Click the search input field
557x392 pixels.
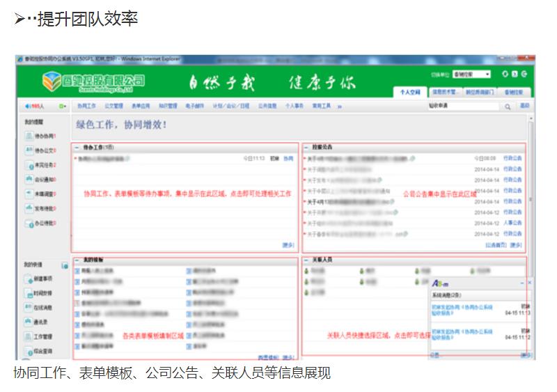click(x=462, y=107)
